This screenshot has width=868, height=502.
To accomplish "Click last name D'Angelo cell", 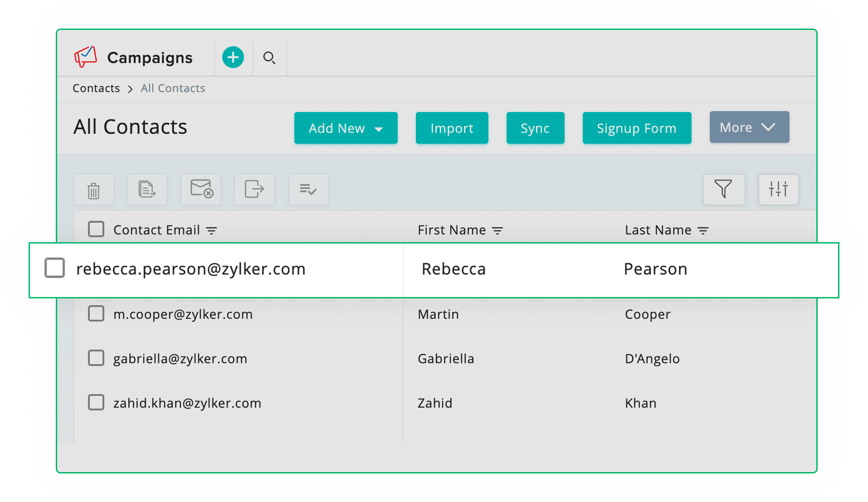I will 653,359.
